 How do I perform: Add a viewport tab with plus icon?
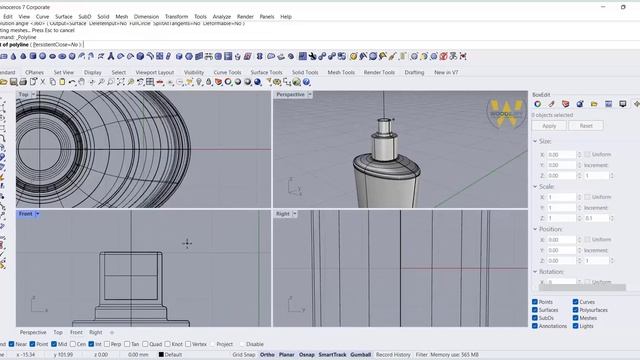point(112,332)
